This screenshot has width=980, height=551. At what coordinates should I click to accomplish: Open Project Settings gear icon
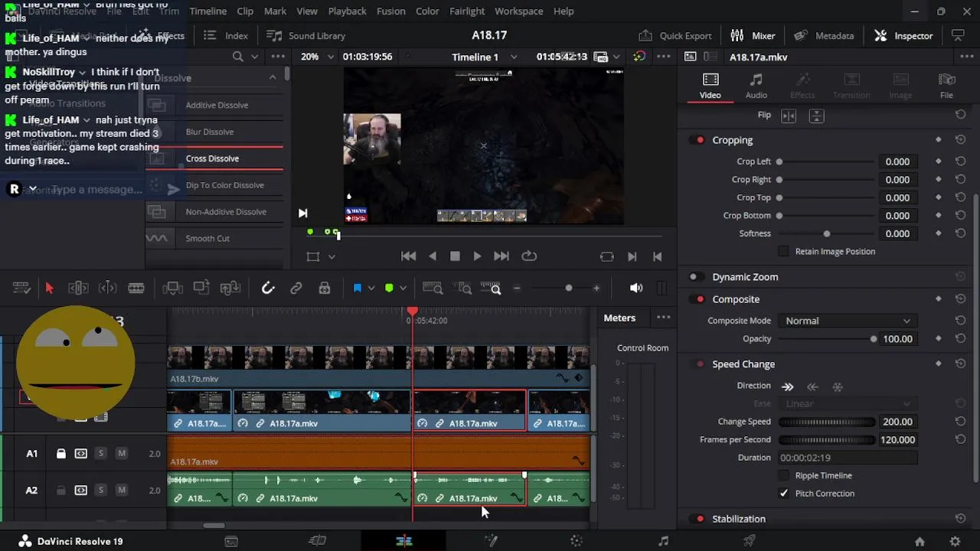pyautogui.click(x=955, y=541)
